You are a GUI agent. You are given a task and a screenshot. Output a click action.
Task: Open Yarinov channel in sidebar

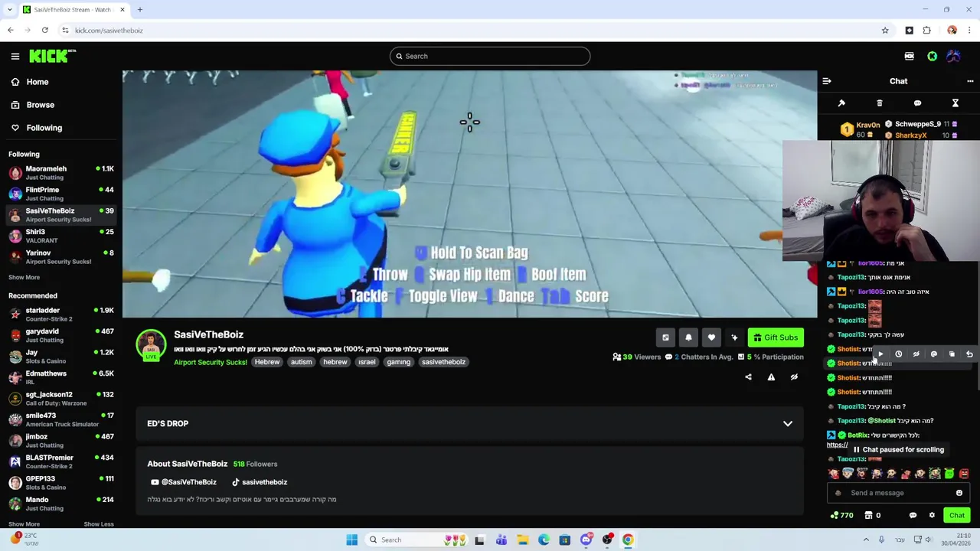tap(61, 257)
